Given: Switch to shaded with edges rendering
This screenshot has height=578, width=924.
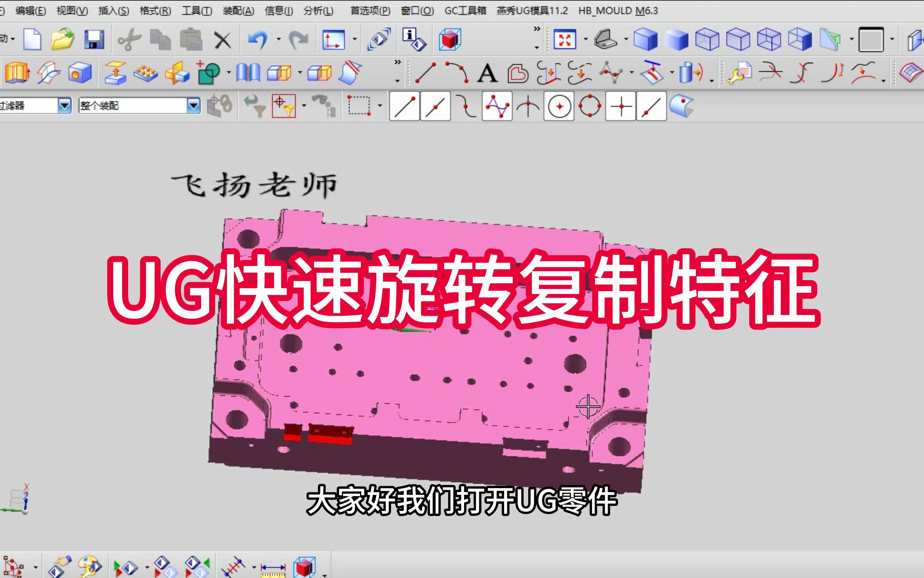Looking at the screenshot, I should (x=646, y=39).
